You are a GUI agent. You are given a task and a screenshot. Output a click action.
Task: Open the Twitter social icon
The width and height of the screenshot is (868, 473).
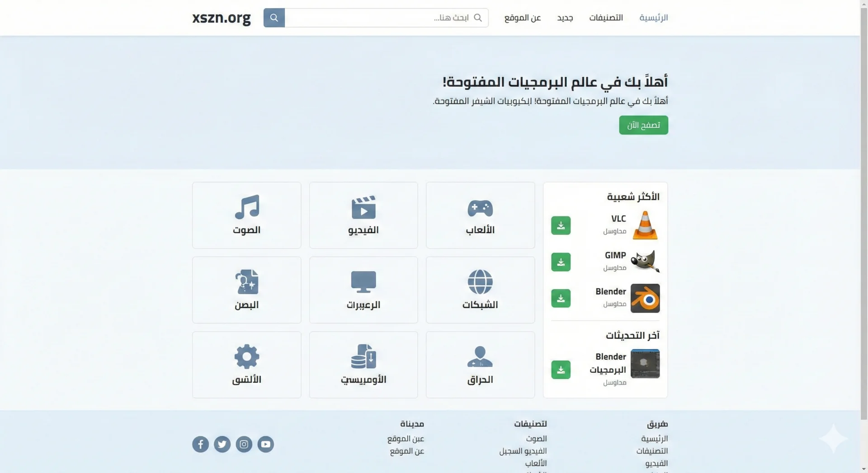[x=222, y=444]
